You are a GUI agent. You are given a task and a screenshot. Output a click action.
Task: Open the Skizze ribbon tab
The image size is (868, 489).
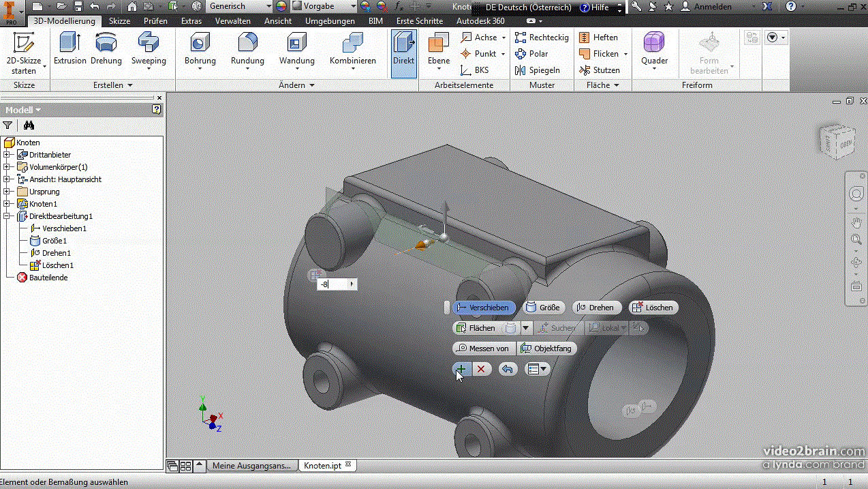click(x=119, y=21)
